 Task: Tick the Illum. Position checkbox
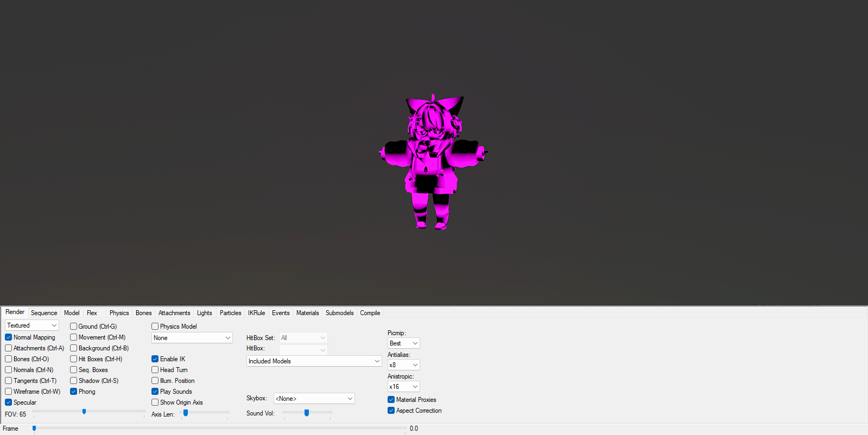coord(155,381)
